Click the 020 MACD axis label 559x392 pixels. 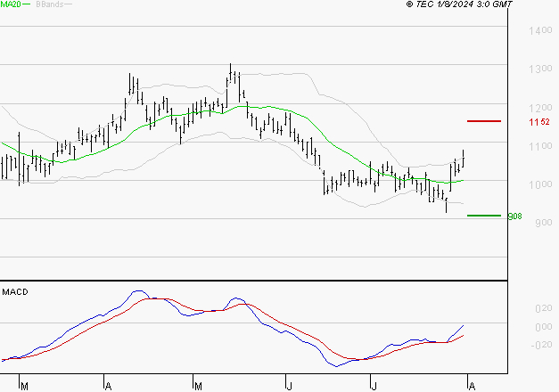543,308
